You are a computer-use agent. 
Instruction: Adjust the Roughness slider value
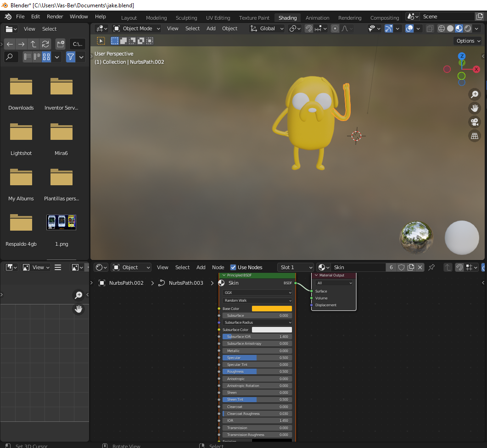pos(257,372)
